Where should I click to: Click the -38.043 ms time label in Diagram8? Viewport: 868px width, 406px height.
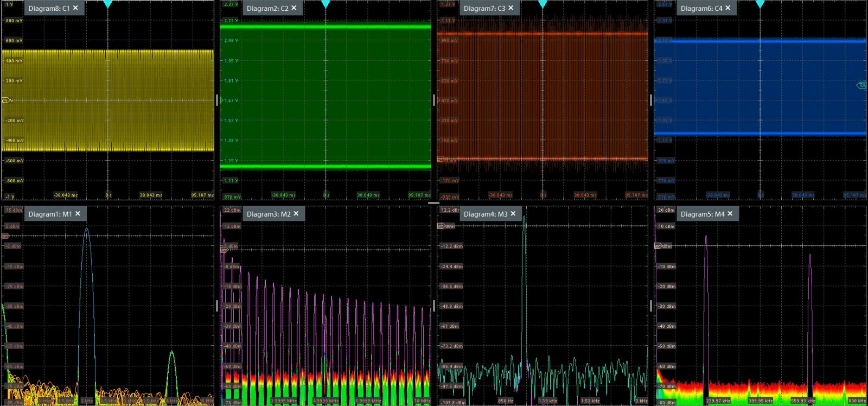point(66,195)
